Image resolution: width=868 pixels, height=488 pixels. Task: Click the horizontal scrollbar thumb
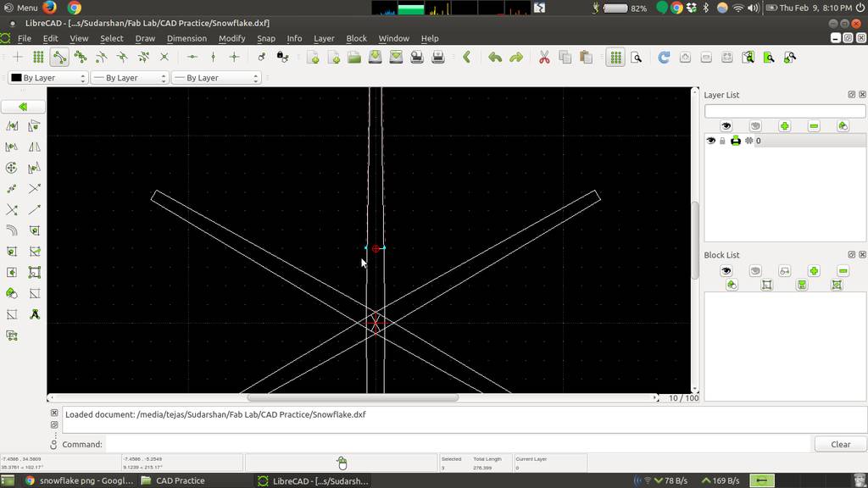coord(353,398)
